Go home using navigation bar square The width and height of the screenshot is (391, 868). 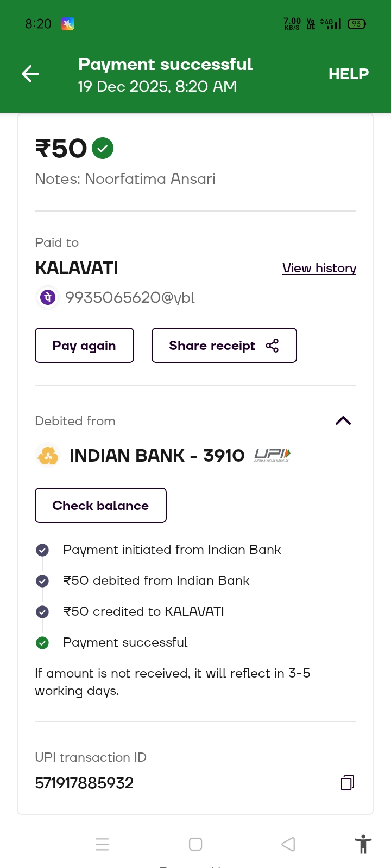coord(195,844)
